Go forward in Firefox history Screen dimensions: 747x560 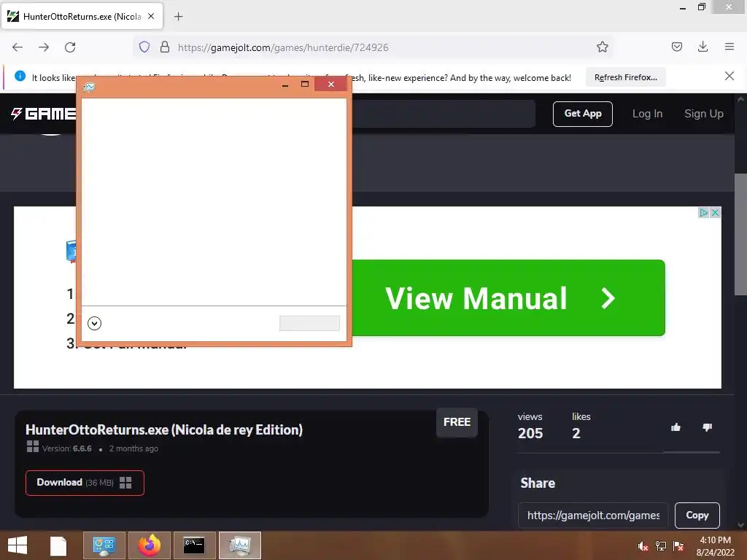click(44, 47)
